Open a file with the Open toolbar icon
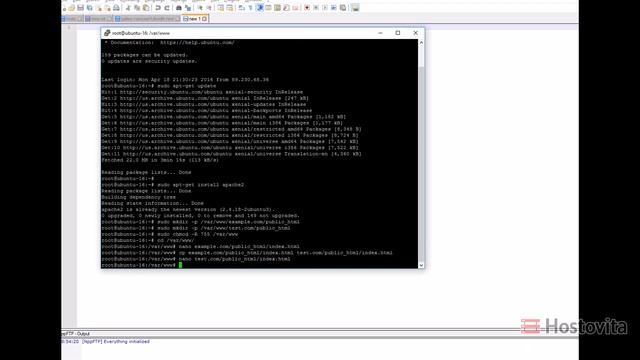Image resolution: width=640 pixels, height=360 pixels. [71, 8]
